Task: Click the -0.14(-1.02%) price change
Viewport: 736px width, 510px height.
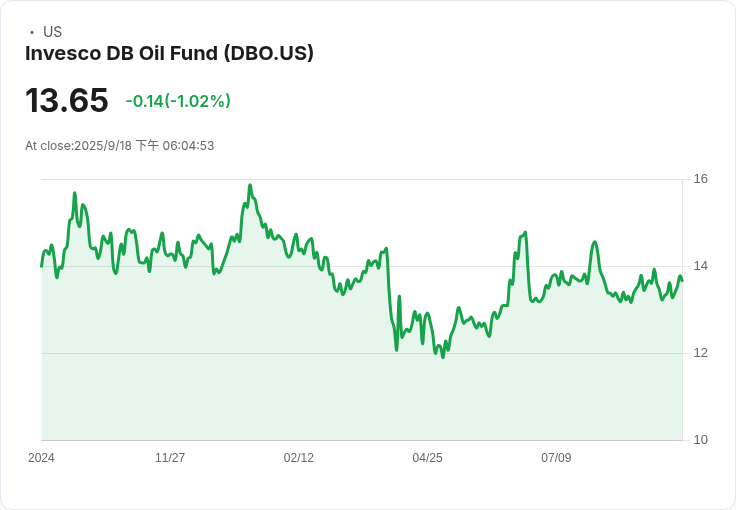Action: click(x=178, y=101)
